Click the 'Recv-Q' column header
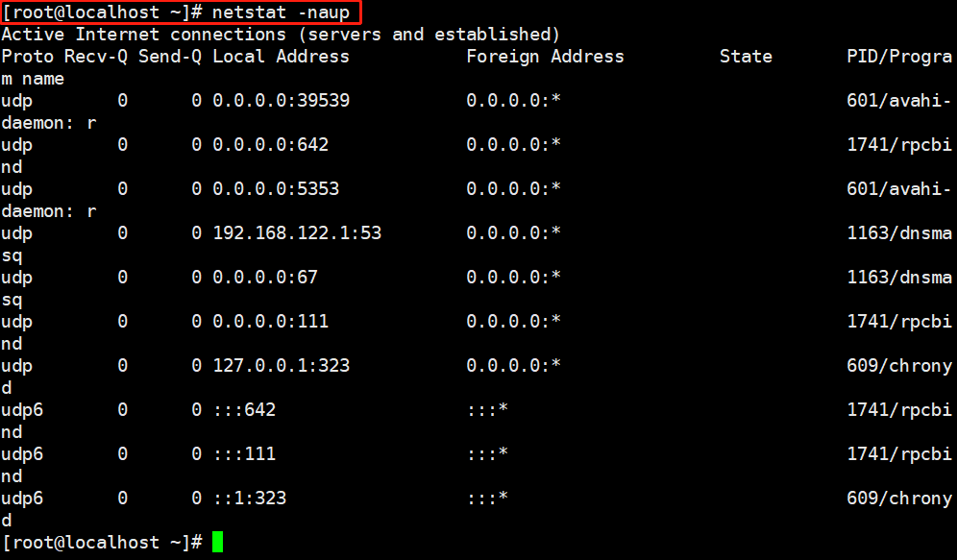 [96, 56]
